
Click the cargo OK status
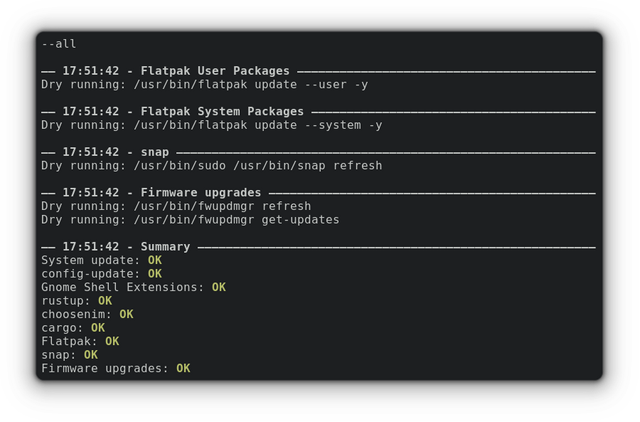(x=98, y=327)
